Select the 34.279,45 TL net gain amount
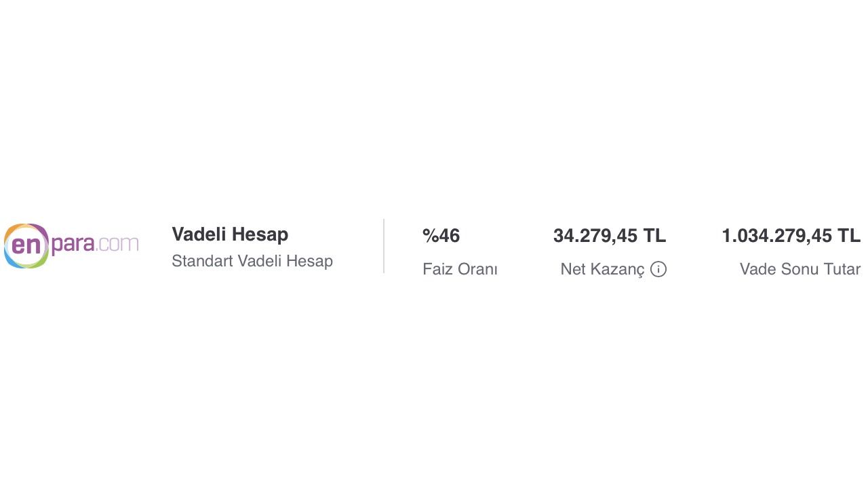The height and width of the screenshot is (488, 868). [x=609, y=236]
